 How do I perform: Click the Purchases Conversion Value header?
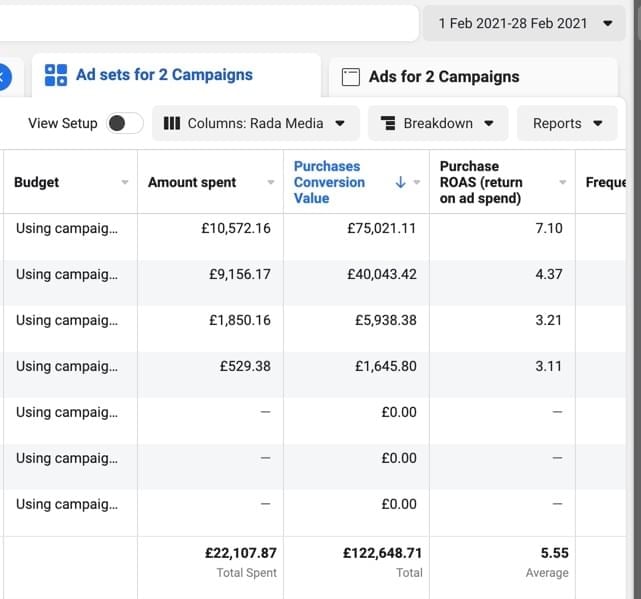tap(329, 182)
